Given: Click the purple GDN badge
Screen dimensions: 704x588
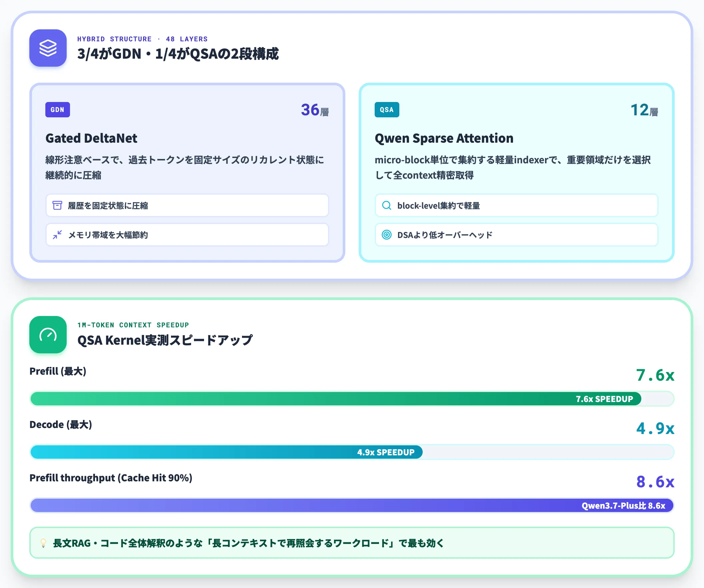Looking at the screenshot, I should (58, 110).
